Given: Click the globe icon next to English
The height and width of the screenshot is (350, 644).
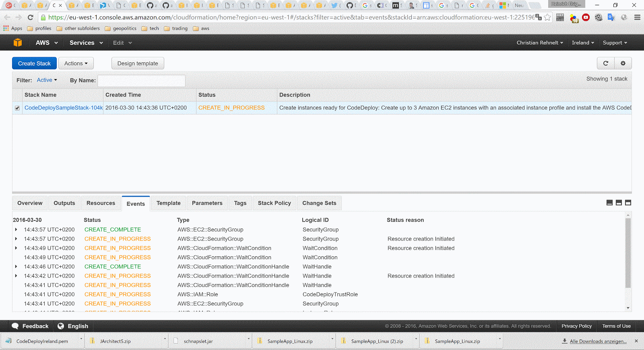Looking at the screenshot, I should (x=61, y=326).
